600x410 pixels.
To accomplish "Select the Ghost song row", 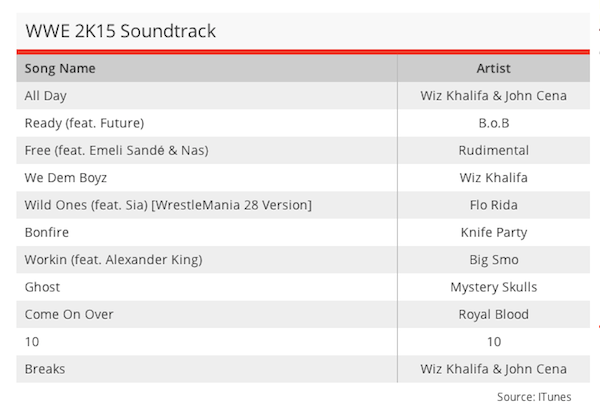I will pos(303,287).
